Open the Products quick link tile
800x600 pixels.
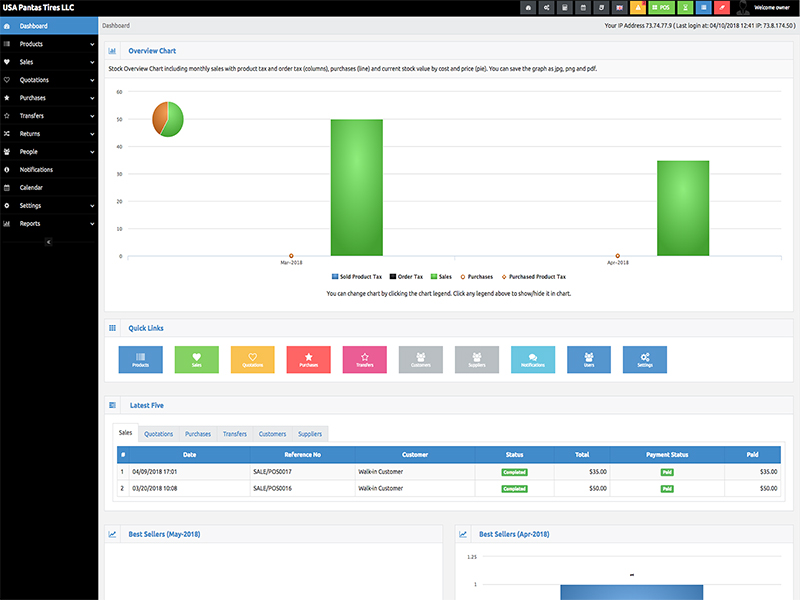140,360
